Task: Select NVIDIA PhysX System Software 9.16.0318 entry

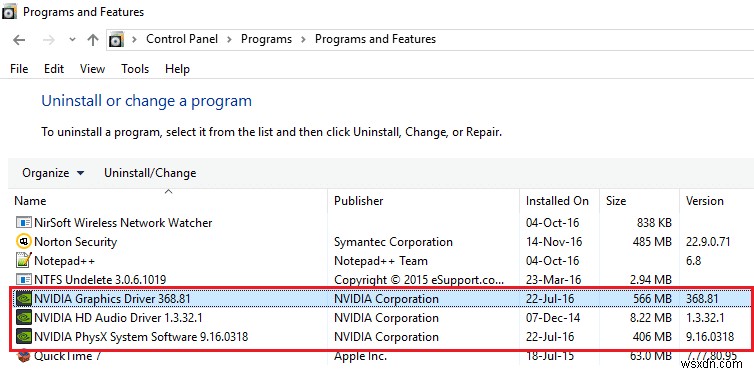Action: point(141,337)
